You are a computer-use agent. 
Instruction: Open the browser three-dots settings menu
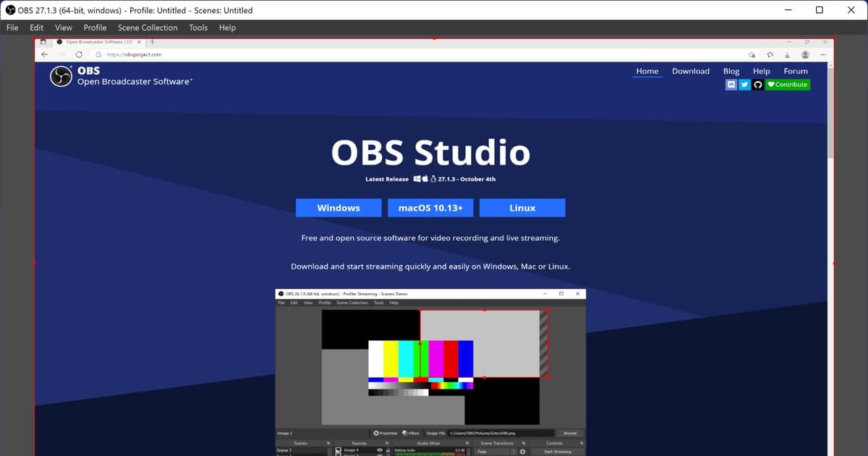point(822,54)
